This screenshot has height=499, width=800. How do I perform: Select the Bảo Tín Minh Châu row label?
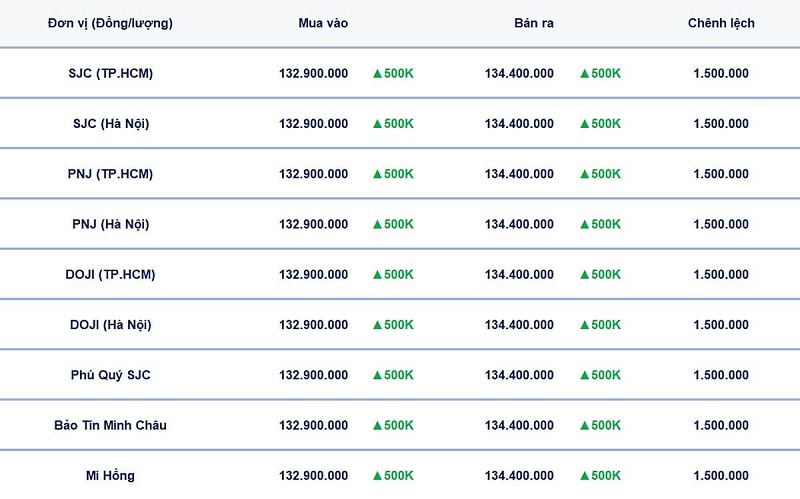pos(110,425)
